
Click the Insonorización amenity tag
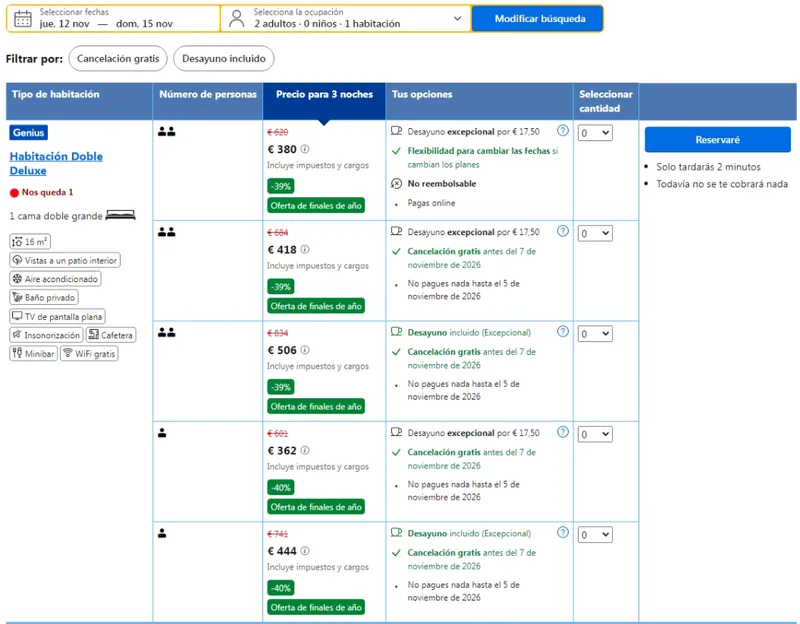click(46, 335)
